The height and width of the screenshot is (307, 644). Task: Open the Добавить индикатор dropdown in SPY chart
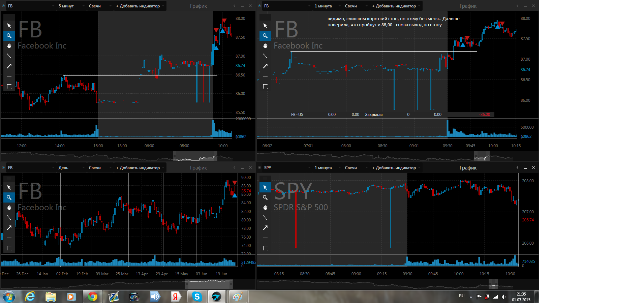point(396,168)
